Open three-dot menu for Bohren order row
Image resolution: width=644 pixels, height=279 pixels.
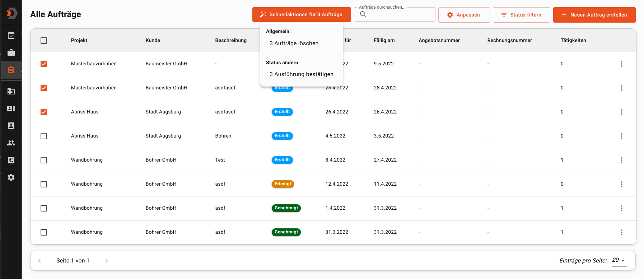click(622, 136)
